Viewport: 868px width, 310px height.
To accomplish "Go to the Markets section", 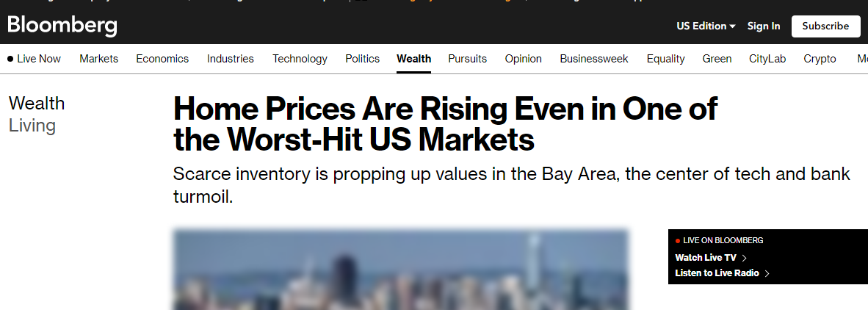I will [98, 59].
